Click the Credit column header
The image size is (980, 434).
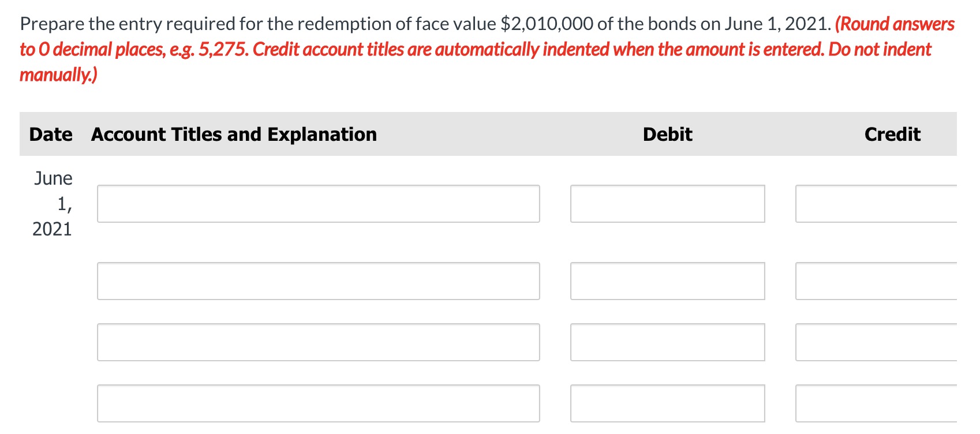point(892,134)
